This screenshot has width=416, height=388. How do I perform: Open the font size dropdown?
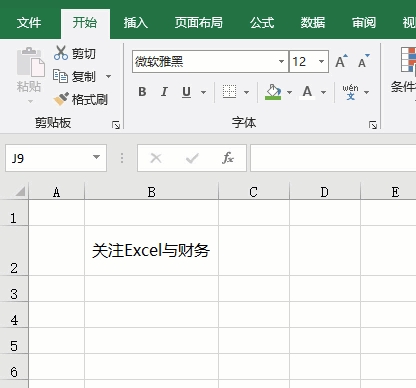coord(321,61)
